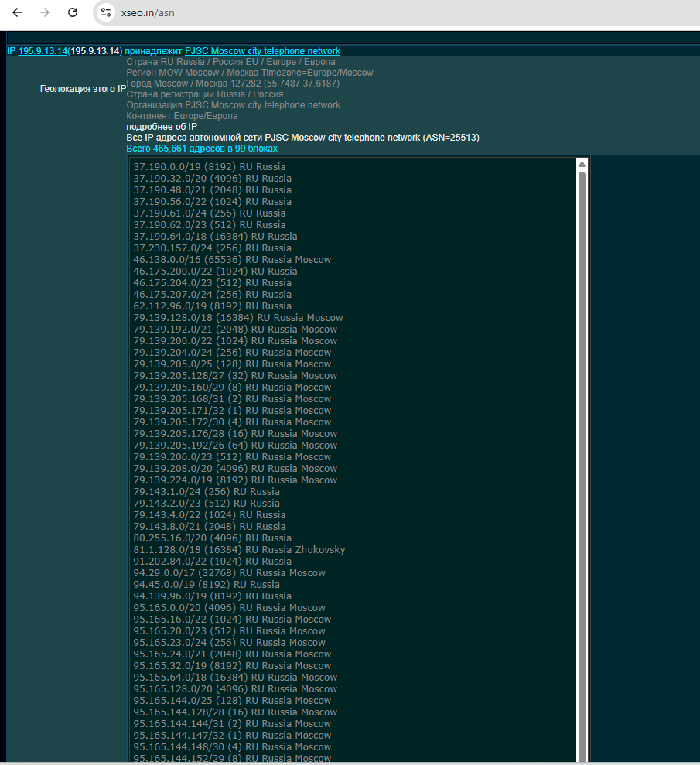The width and height of the screenshot is (700, 765).
Task: Select row 81.1.128.0/18 Russia Zhukovsky
Action: tap(240, 550)
